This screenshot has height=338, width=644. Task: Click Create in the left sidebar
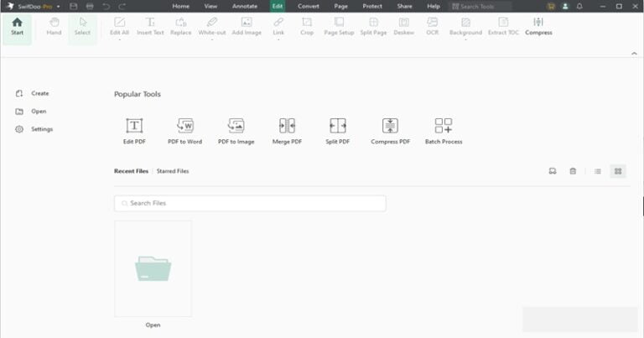(x=33, y=94)
